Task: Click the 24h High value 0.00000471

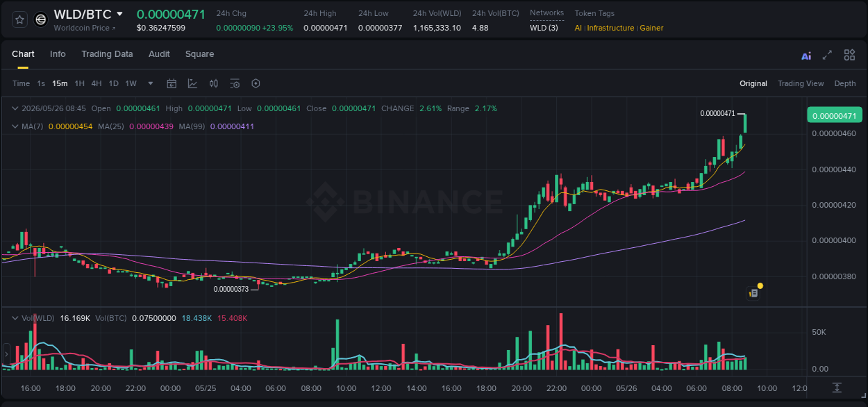Action: (325, 28)
